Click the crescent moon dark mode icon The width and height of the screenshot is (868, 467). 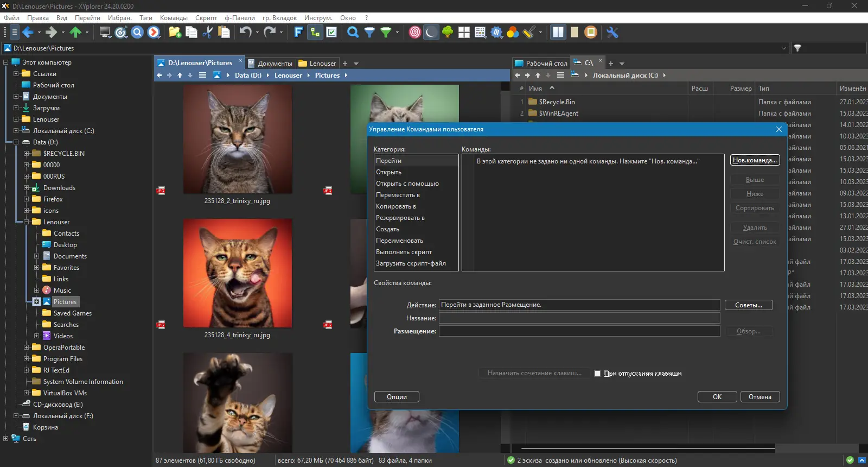(431, 33)
